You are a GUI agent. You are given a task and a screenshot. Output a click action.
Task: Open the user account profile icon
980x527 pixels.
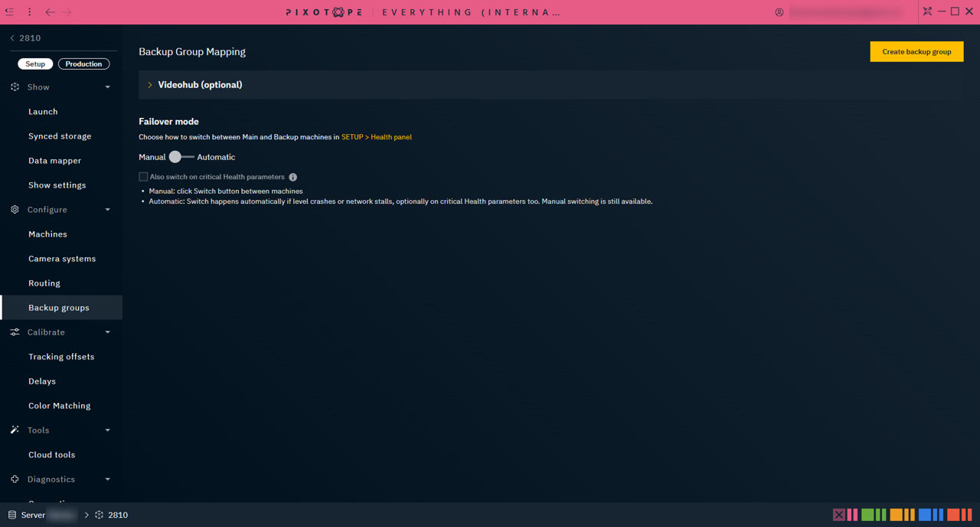(x=779, y=12)
